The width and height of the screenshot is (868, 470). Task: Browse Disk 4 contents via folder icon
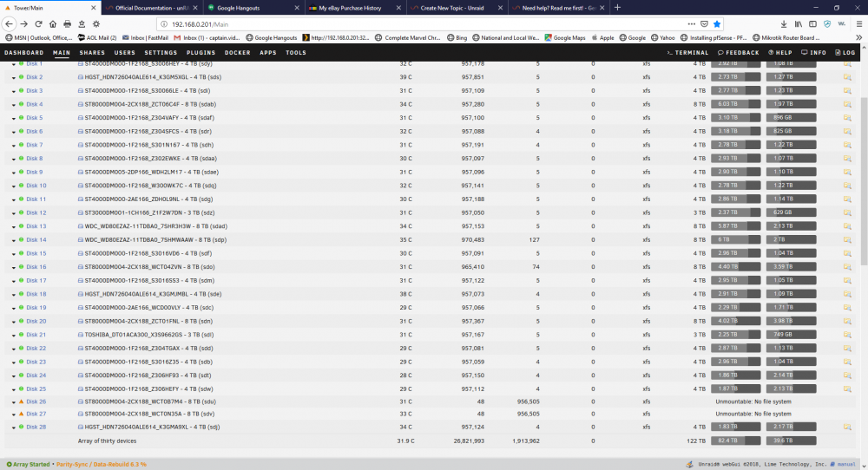coord(847,105)
